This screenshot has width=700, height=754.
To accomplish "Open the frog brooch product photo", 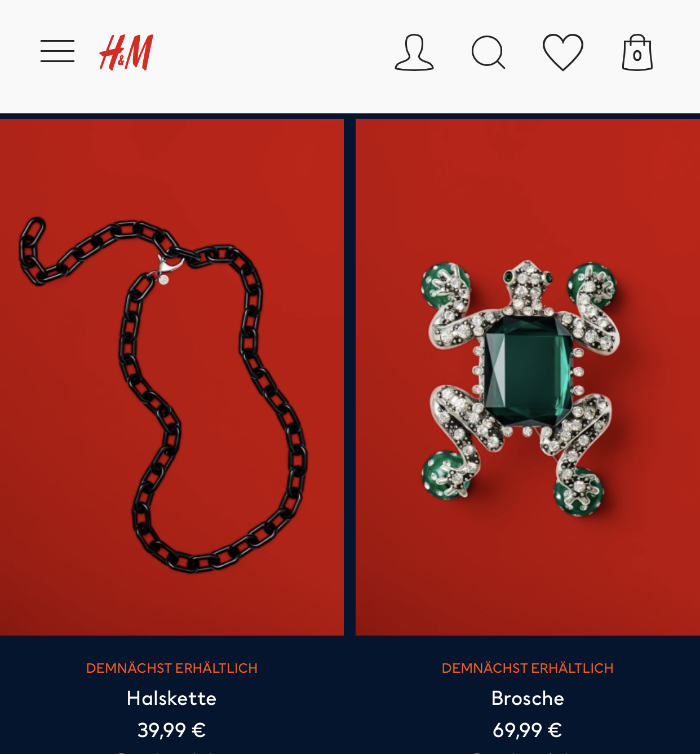I will pyautogui.click(x=528, y=377).
